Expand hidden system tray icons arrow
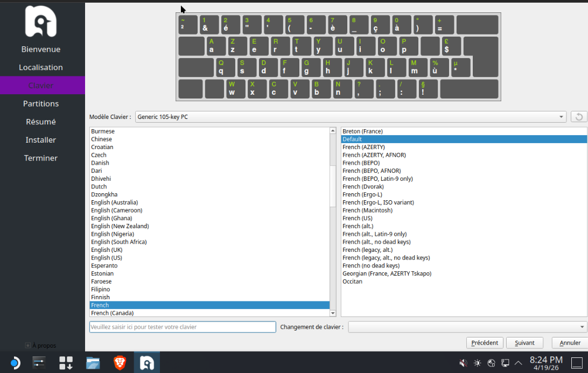The image size is (588, 373). point(519,363)
